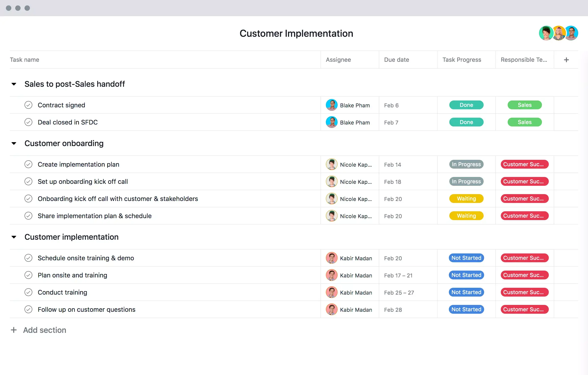Click the add column icon at the top right
Viewport: 588px width, 375px height.
pos(566,60)
